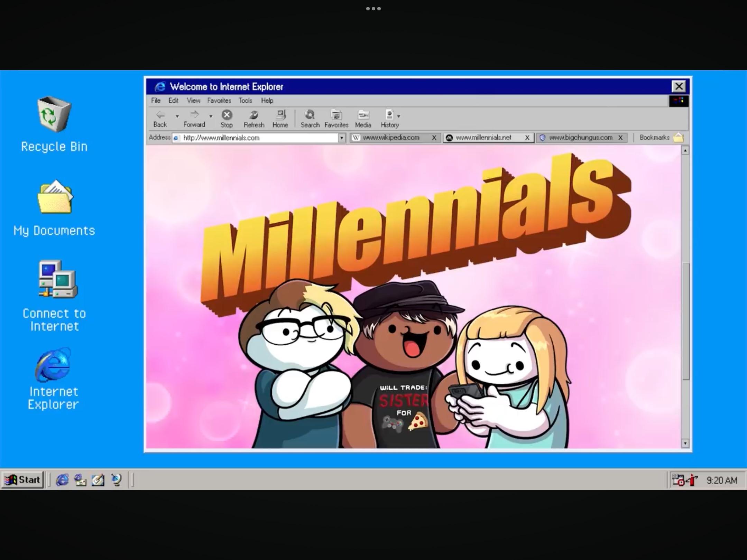Expand the Back button history arrow

coord(177,116)
